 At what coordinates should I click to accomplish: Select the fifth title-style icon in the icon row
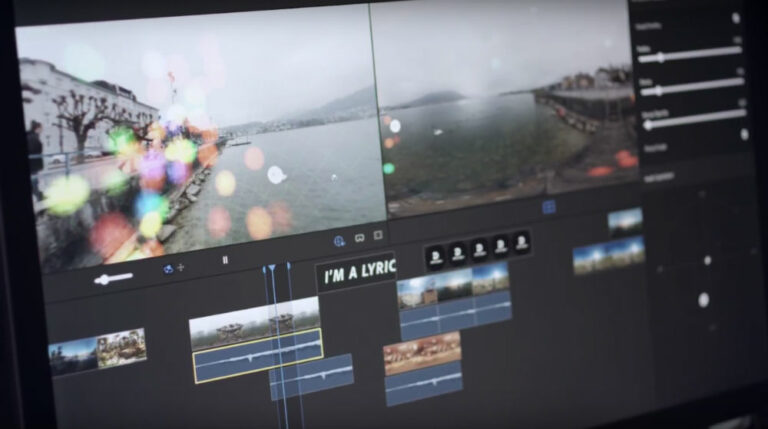tap(522, 241)
